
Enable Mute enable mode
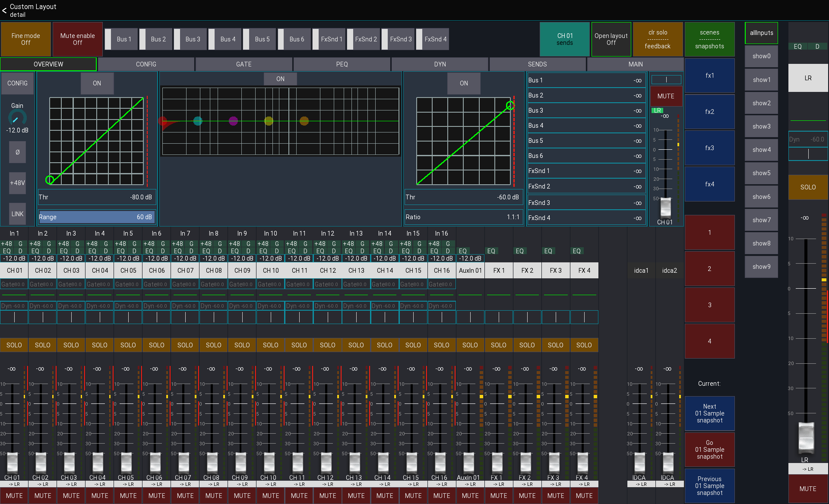[77, 39]
